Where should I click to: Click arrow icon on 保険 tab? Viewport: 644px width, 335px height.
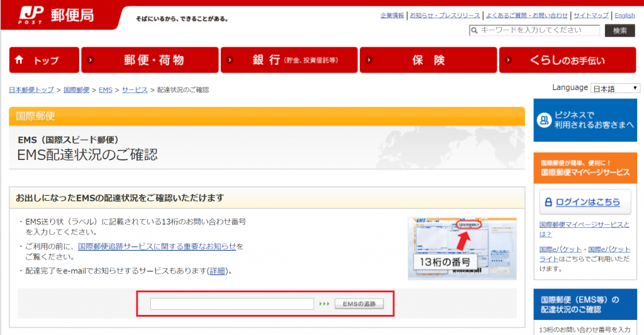pos(369,60)
